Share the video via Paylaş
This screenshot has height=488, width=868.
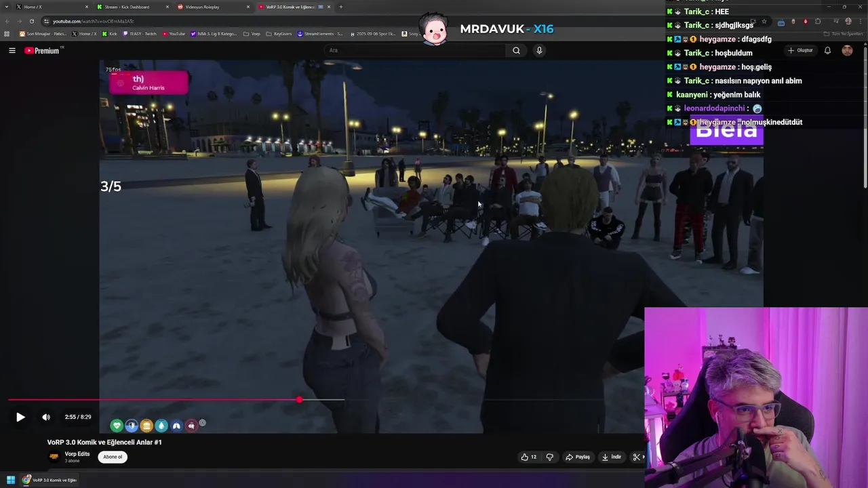578,457
